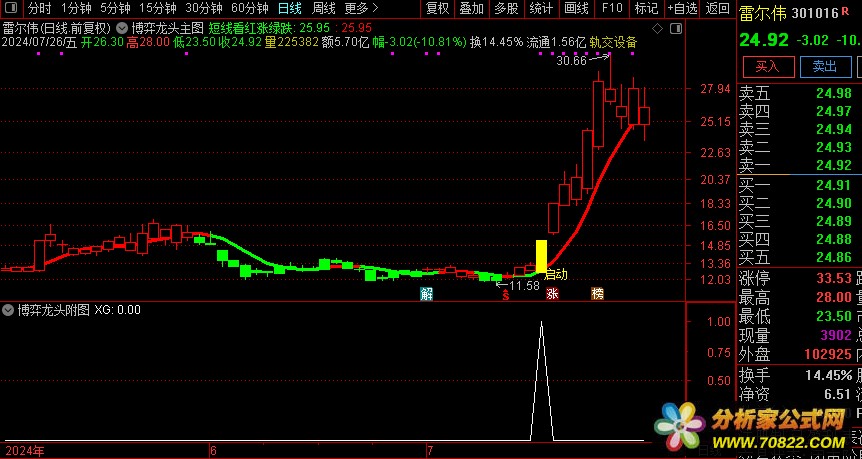Toggle the chart panel layout icon next to the diamond
Viewport: 862px width, 459px height.
pos(677,28)
